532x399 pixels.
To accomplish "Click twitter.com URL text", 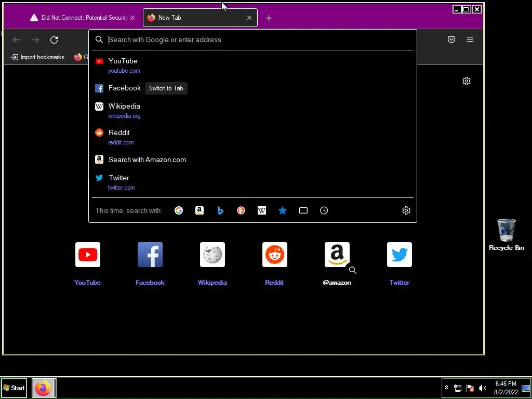I will 121,187.
